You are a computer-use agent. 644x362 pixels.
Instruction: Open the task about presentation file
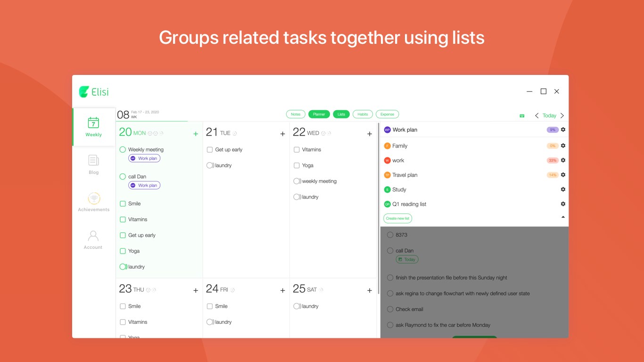coord(451,278)
